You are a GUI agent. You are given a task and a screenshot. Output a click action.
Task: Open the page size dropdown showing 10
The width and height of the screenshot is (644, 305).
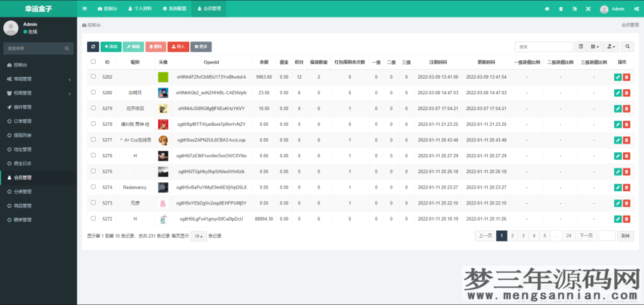click(x=198, y=236)
